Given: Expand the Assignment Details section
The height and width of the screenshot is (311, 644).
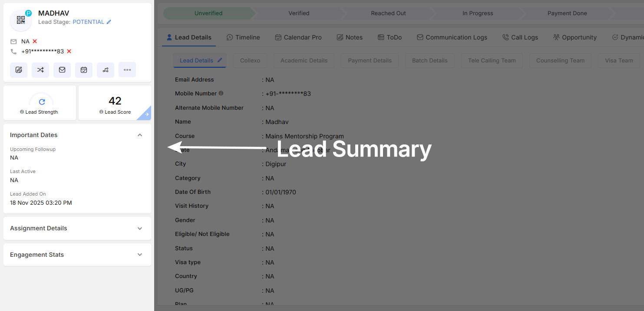Looking at the screenshot, I should point(140,228).
